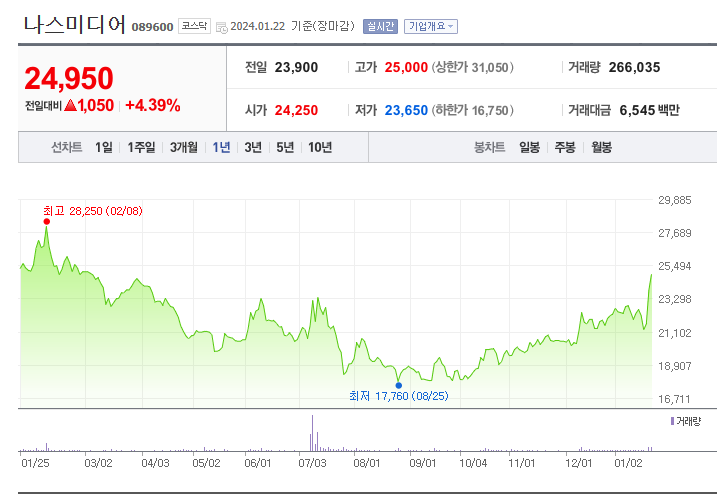Image resolution: width=717 pixels, height=494 pixels.
Task: Select the 1일 line chart tab
Action: click(104, 147)
